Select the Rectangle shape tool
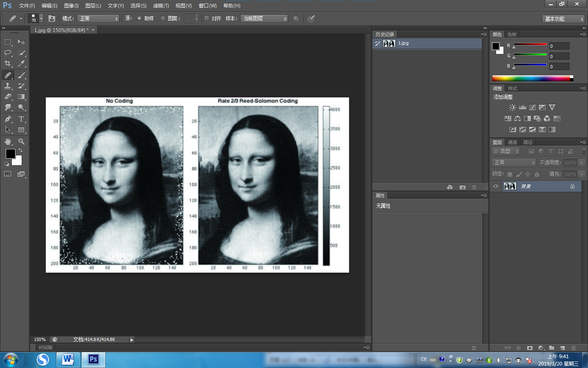 pyautogui.click(x=21, y=130)
